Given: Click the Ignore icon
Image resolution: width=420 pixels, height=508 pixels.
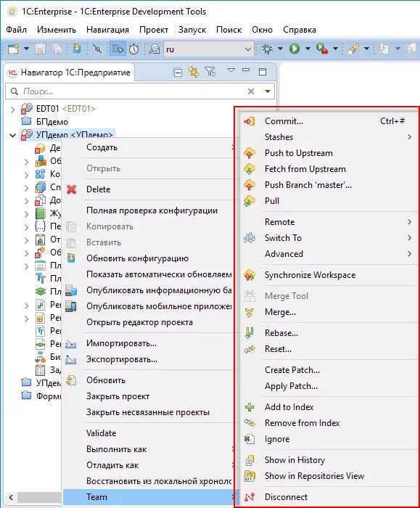Looking at the screenshot, I should (x=250, y=439).
